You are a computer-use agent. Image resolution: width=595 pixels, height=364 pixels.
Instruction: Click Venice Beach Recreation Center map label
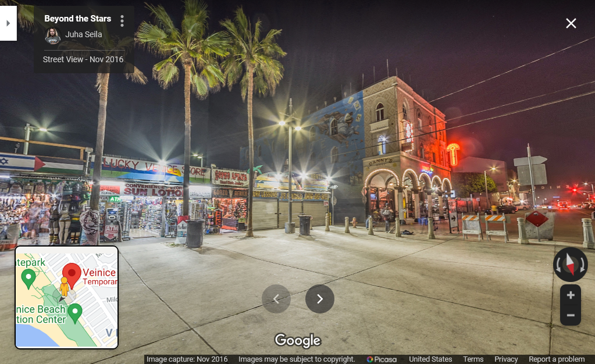41,314
